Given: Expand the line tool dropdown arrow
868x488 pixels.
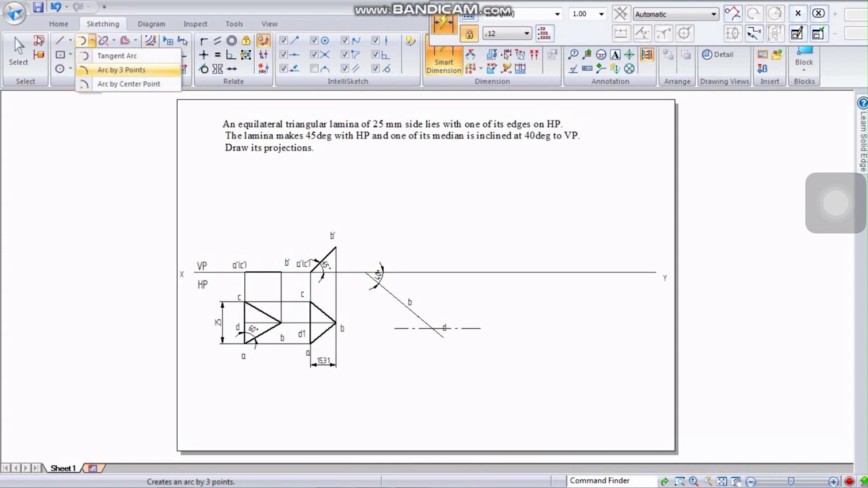Looking at the screenshot, I should (x=71, y=41).
